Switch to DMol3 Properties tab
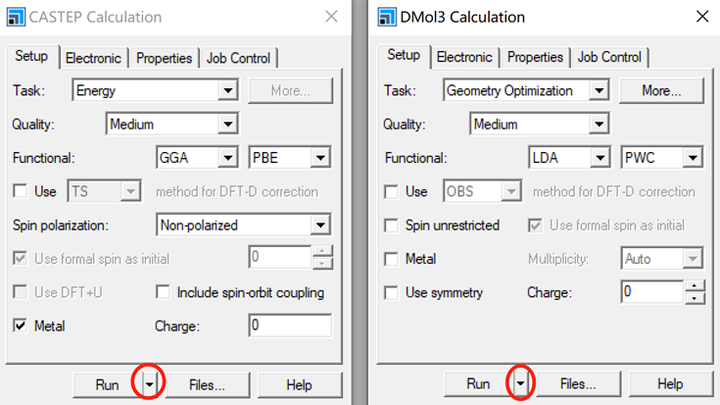720x405 pixels. tap(535, 57)
